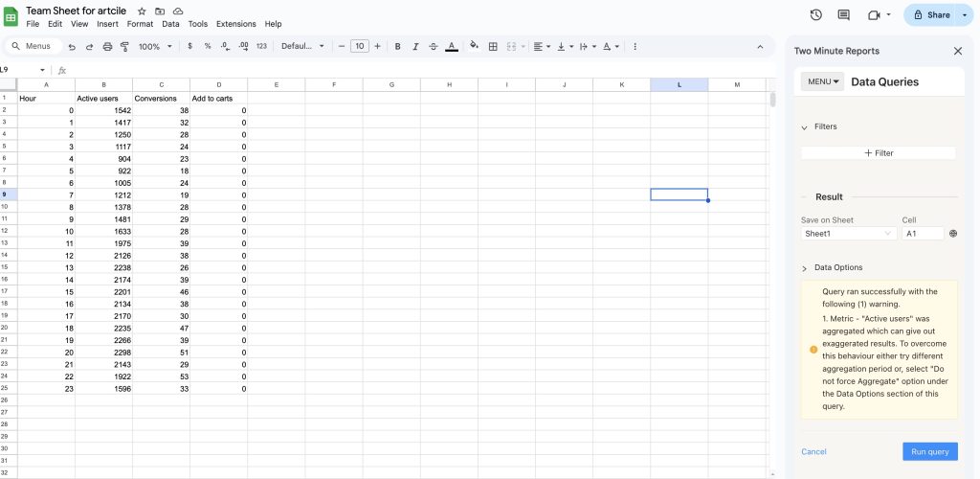Star this spreadsheet document
This screenshot has width=980, height=479.
point(142,11)
